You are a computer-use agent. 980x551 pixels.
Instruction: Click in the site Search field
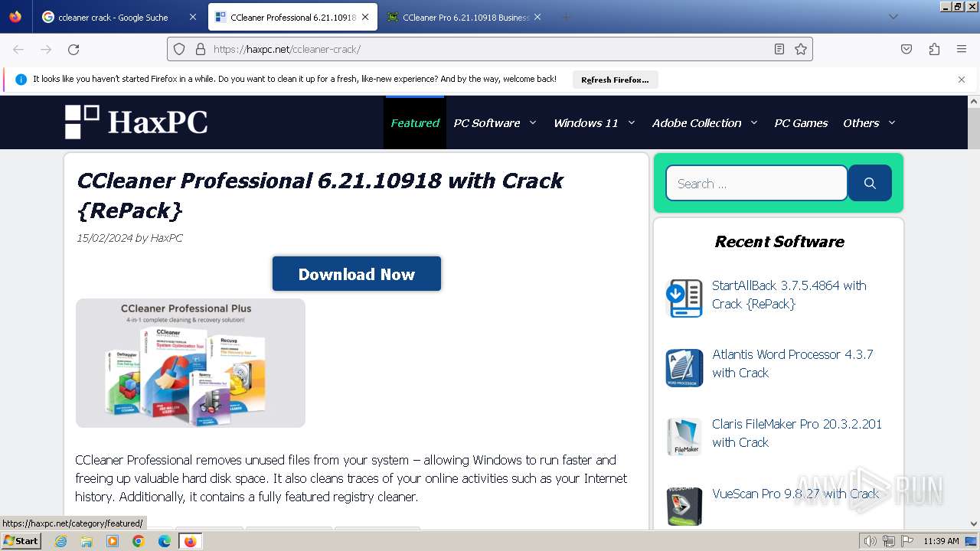756,183
